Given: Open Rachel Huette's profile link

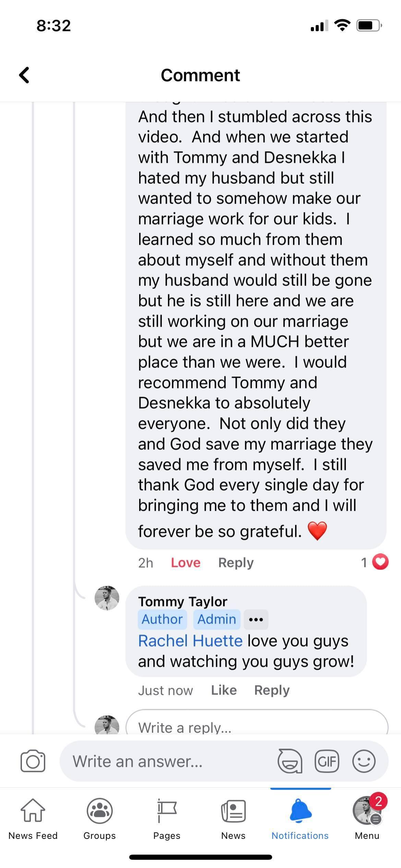Looking at the screenshot, I should tap(190, 641).
